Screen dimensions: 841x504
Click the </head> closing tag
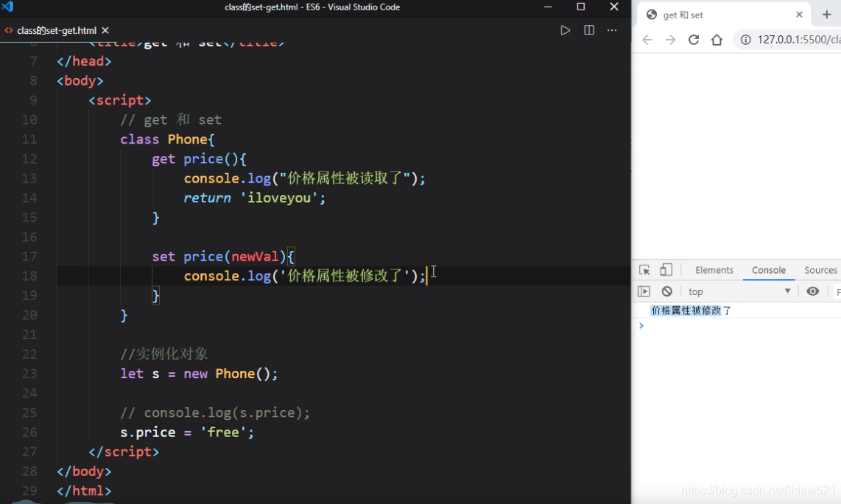(84, 62)
